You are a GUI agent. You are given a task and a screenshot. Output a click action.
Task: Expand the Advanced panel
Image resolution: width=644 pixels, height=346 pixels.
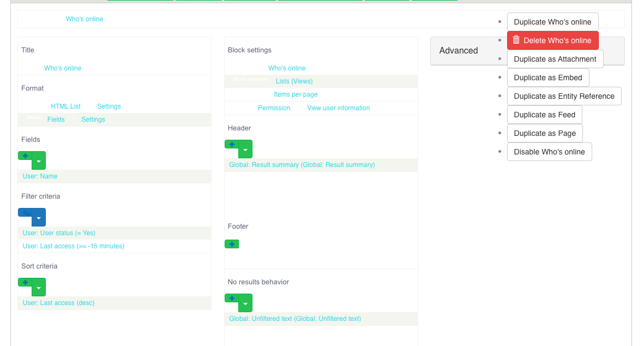coord(460,50)
